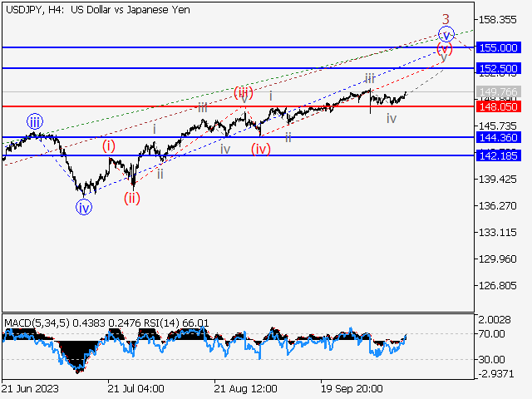Click the 129.960 price axis value

[497, 259]
